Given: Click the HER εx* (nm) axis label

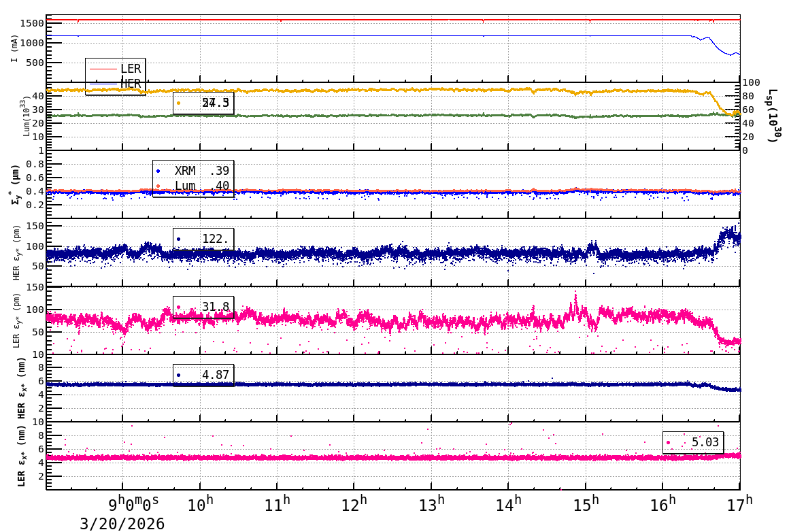Looking at the screenshot, I should tap(22, 388).
